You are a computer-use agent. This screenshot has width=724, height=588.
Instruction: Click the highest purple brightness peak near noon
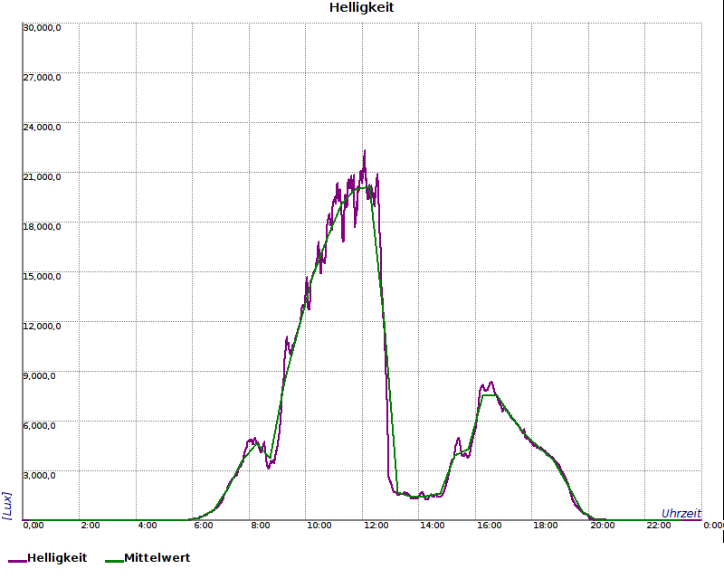click(365, 151)
